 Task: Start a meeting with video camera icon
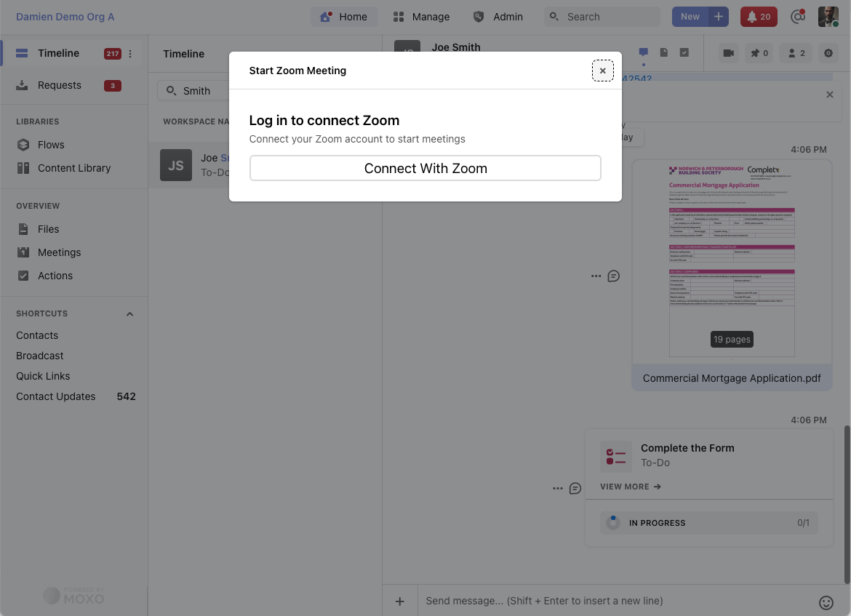point(728,53)
